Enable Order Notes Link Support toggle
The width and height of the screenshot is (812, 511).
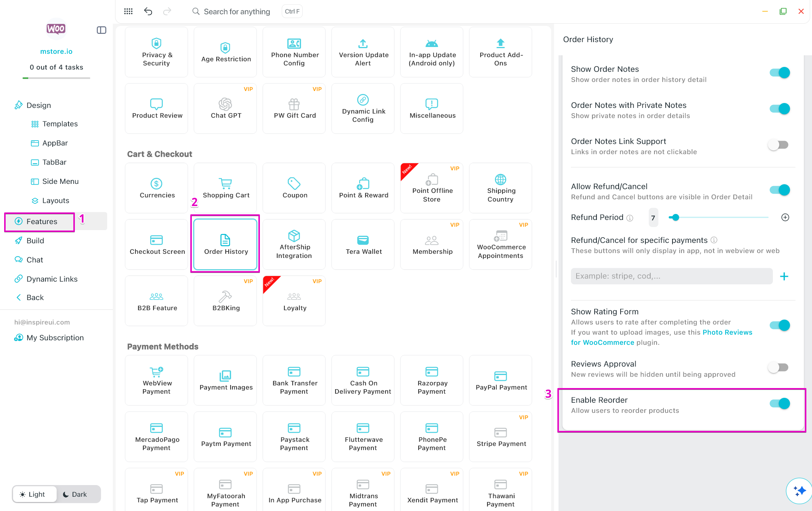point(778,145)
